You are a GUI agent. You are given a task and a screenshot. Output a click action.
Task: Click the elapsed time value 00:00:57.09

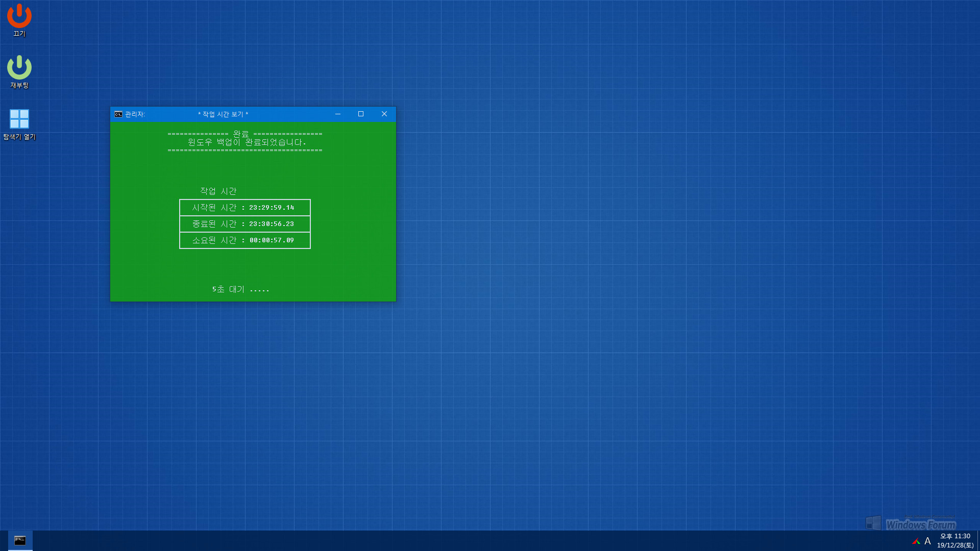click(272, 240)
